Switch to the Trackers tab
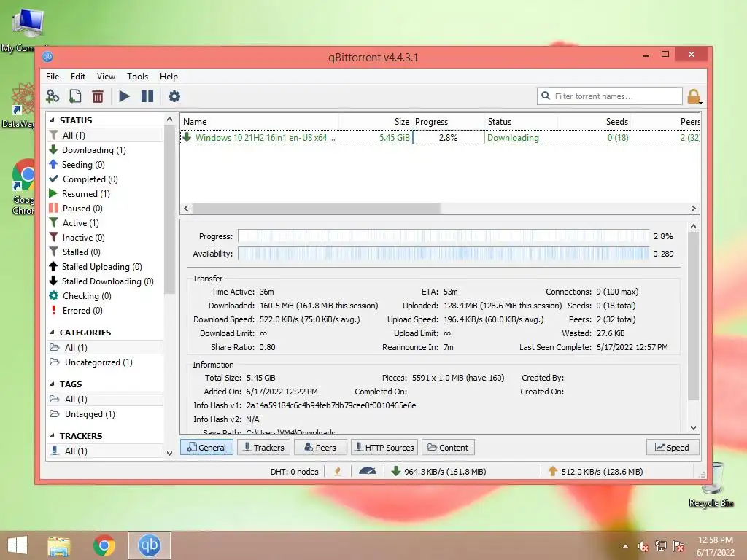Viewport: 747px width, 560px height. 264,447
